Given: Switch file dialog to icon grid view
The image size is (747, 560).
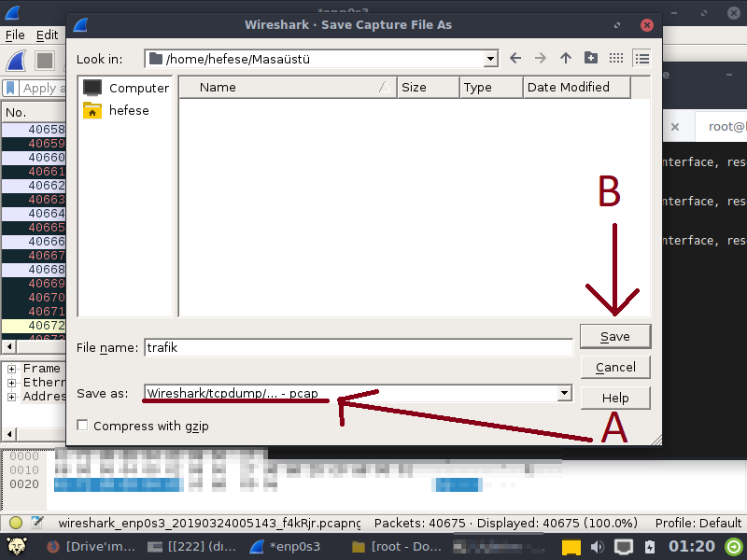Looking at the screenshot, I should [616, 58].
